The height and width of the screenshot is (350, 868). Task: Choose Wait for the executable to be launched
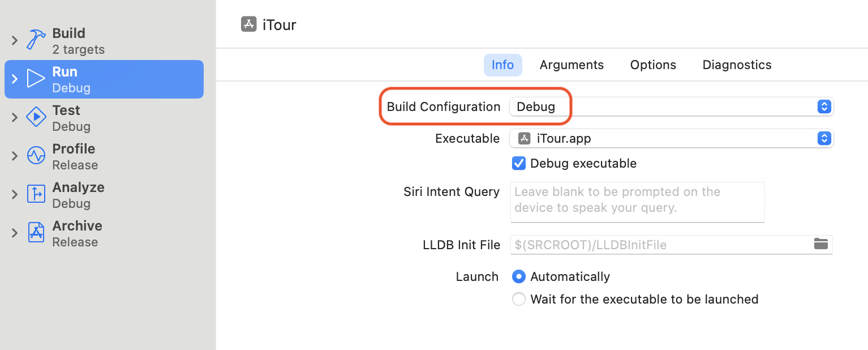click(518, 300)
